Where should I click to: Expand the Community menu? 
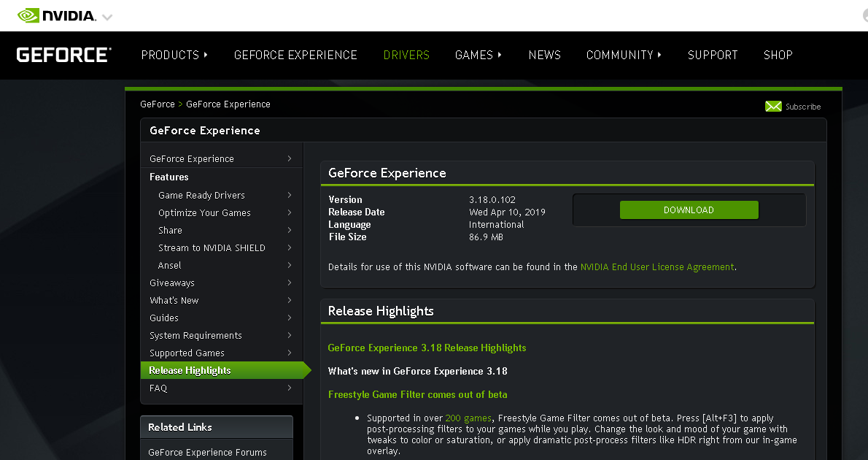click(x=624, y=55)
